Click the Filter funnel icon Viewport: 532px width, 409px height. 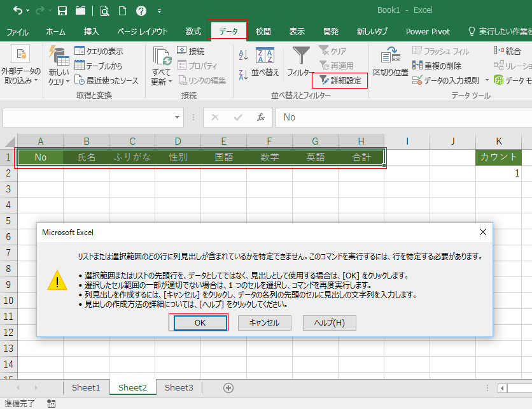(301, 56)
